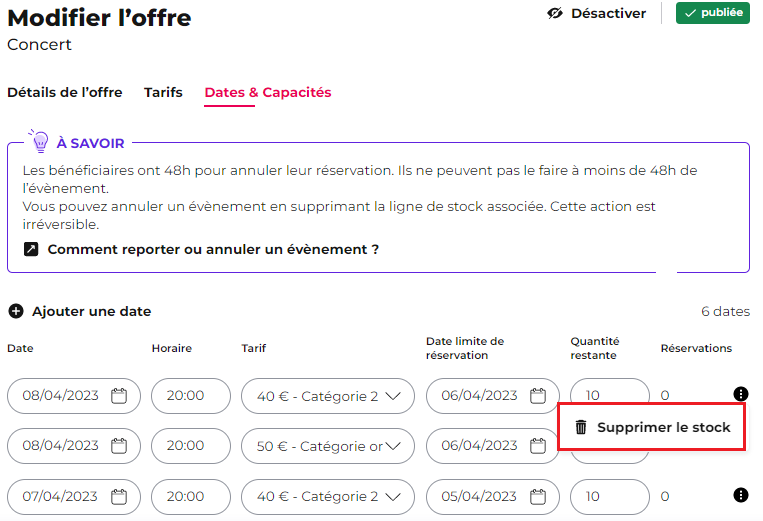The width and height of the screenshot is (763, 521).
Task: Click the trash icon in Supprimer le stock
Action: click(x=581, y=427)
